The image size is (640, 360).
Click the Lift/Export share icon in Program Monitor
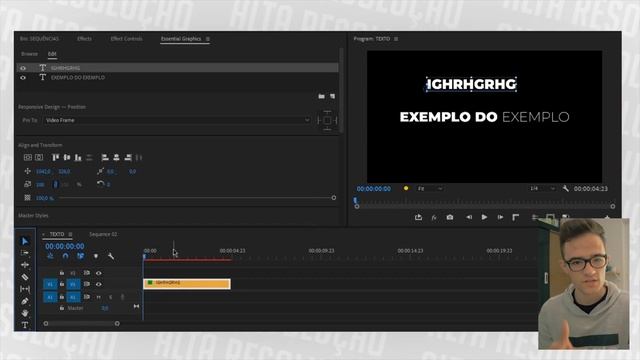(418, 217)
